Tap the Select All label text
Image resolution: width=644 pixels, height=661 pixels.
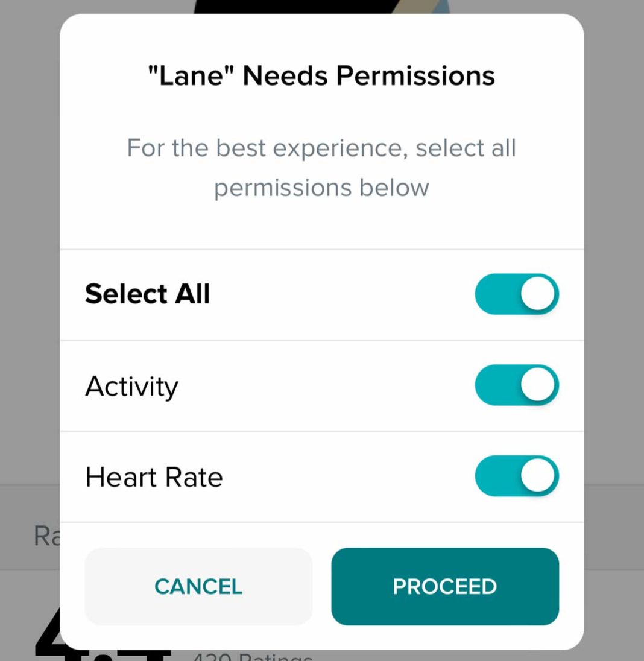pyautogui.click(x=147, y=294)
